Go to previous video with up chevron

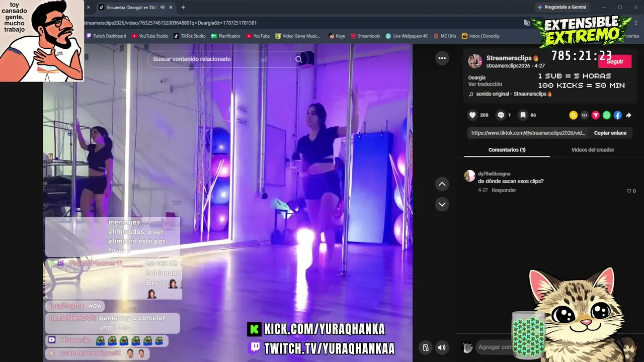pos(442,184)
